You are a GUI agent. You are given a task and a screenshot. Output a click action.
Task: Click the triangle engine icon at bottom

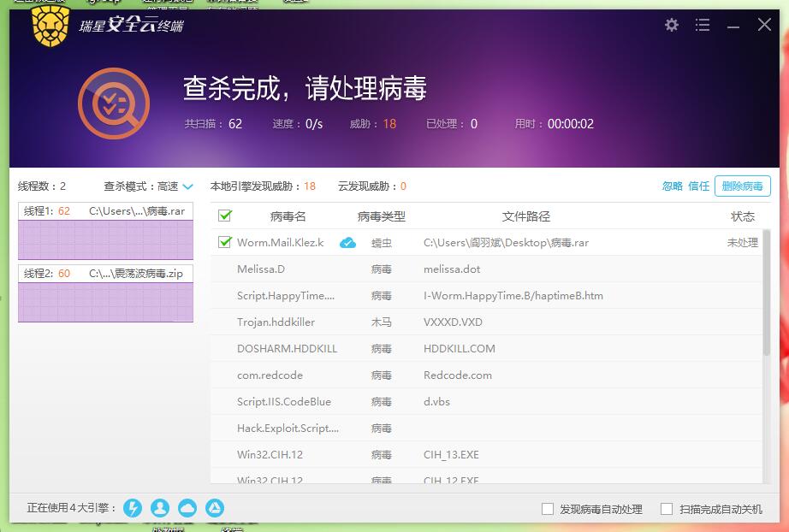click(215, 508)
